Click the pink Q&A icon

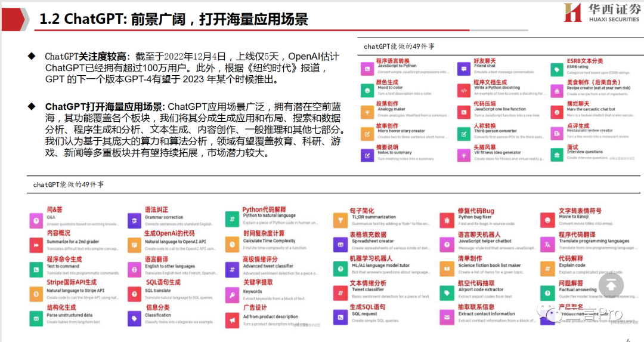[36, 221]
